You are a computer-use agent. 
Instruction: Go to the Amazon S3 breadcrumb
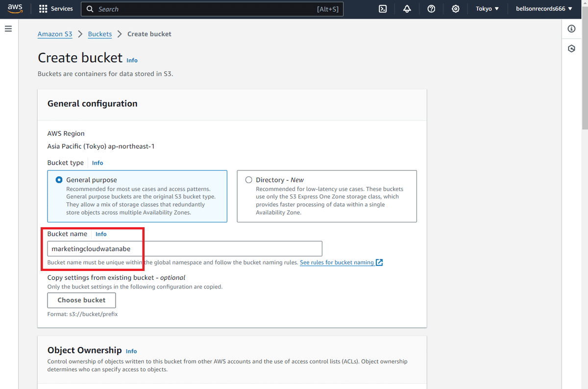coord(55,34)
